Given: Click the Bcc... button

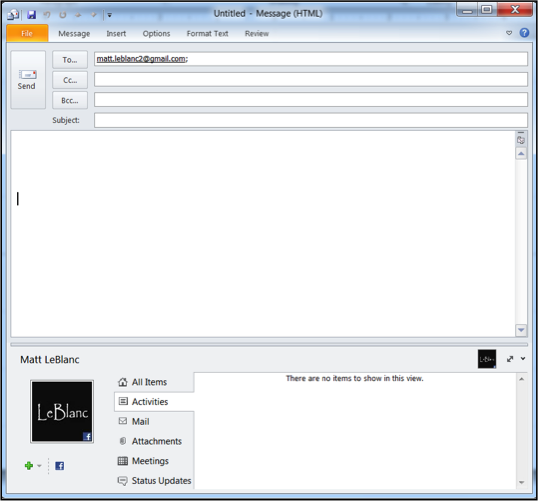Looking at the screenshot, I should coord(70,100).
